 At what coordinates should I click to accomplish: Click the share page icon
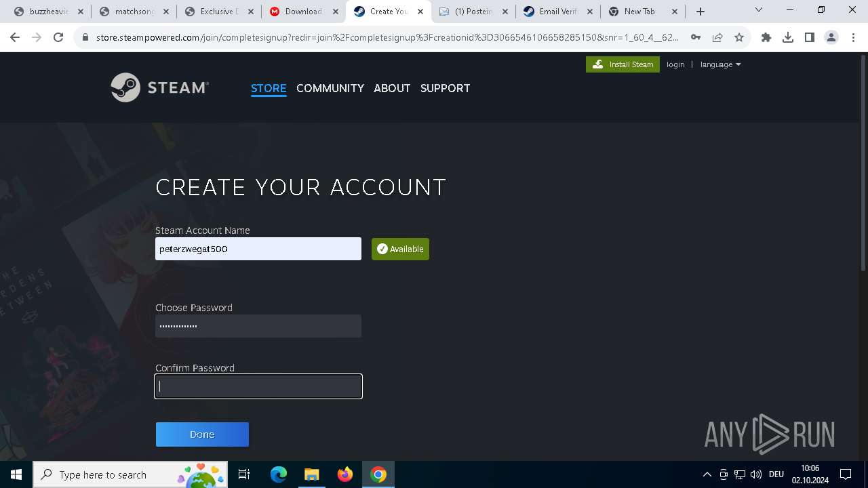(717, 37)
